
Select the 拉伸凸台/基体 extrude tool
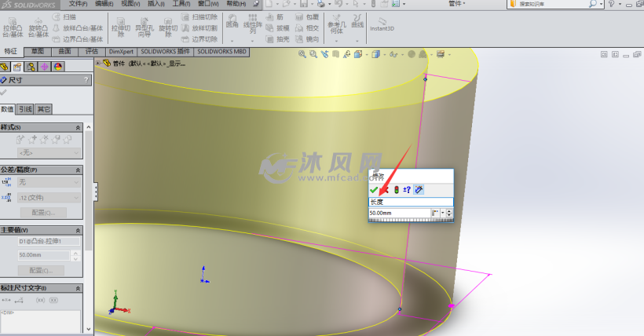tap(13, 27)
